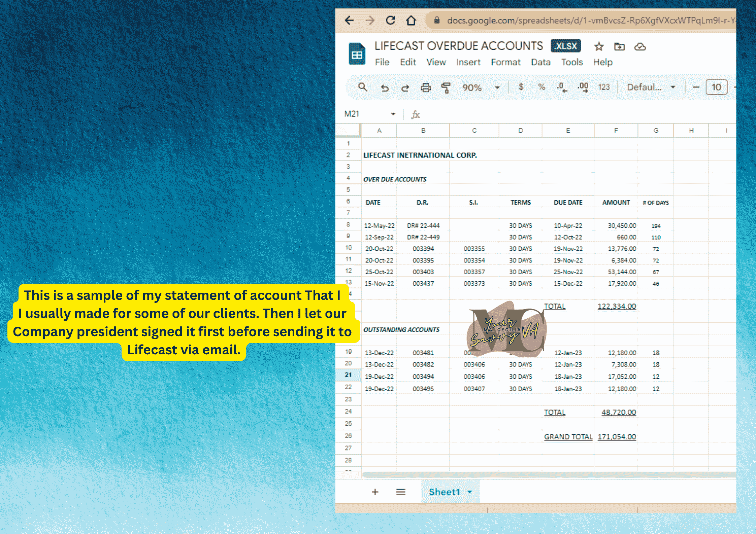Apply currency format with dollar icon
This screenshot has width=756, height=534.
pos(521,87)
